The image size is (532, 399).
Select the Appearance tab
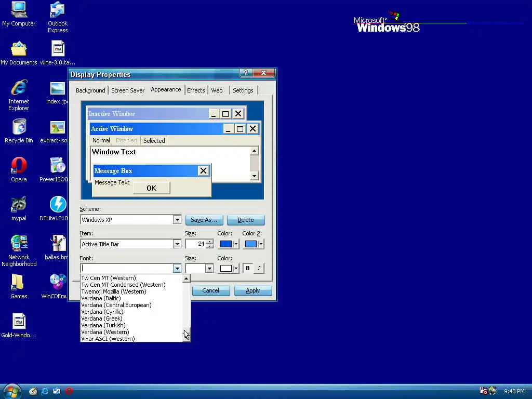click(x=166, y=89)
